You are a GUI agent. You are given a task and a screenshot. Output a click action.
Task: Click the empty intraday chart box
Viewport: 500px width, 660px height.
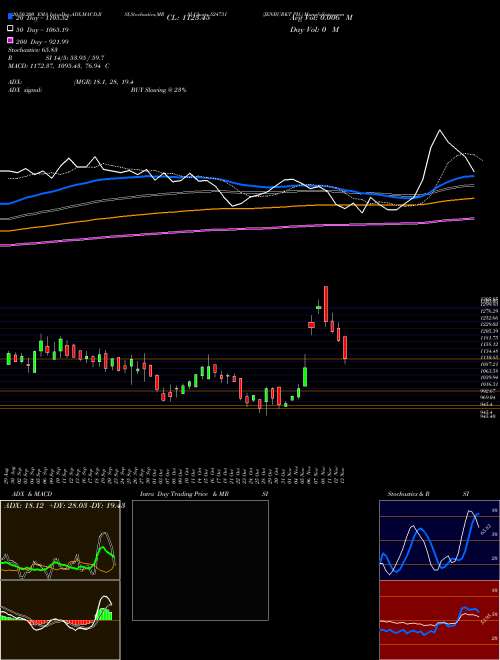pos(200,560)
